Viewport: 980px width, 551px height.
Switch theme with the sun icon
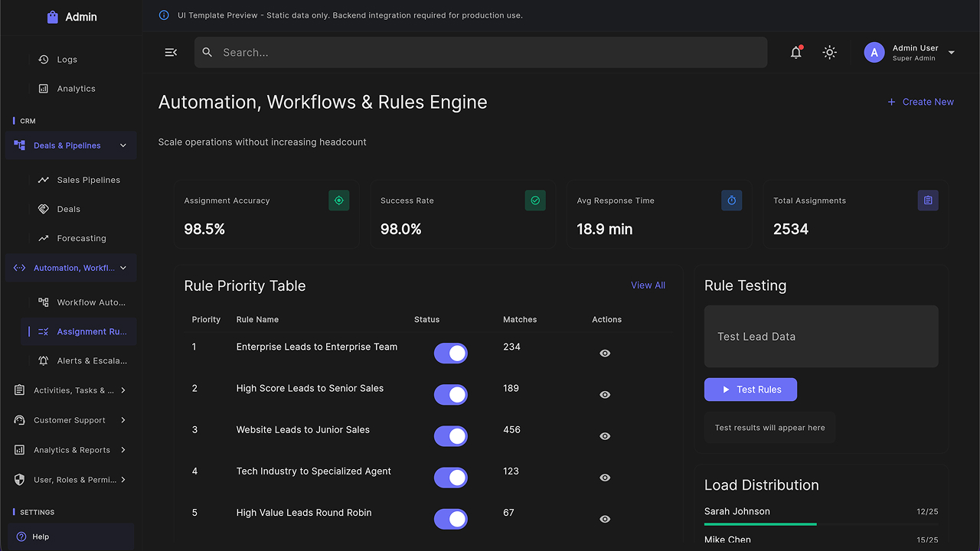[829, 52]
